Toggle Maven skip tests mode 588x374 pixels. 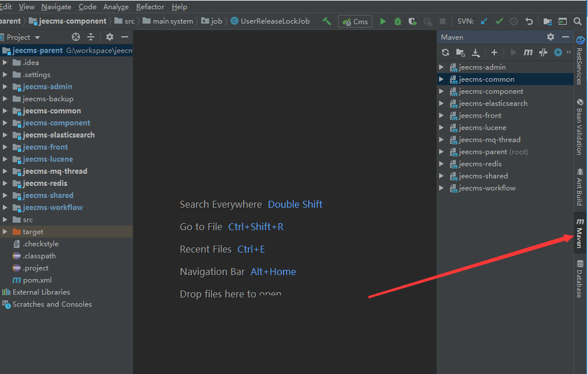[558, 52]
